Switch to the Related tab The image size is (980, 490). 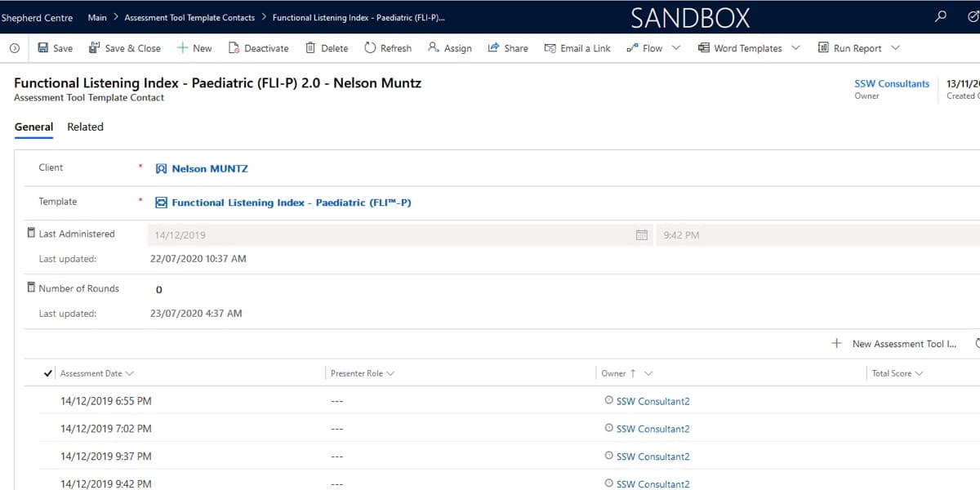point(85,127)
